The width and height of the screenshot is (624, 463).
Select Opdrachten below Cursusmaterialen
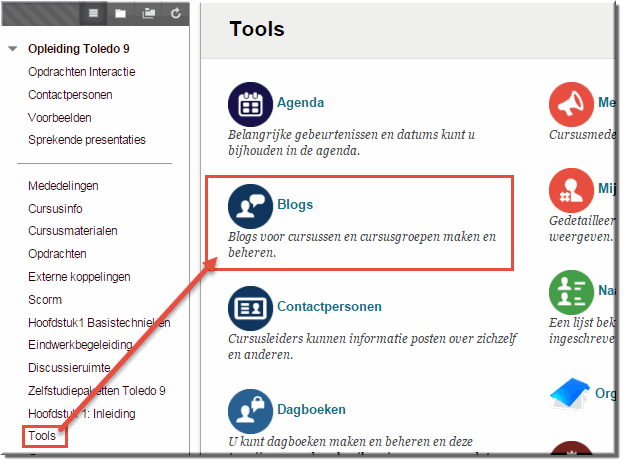coord(57,254)
